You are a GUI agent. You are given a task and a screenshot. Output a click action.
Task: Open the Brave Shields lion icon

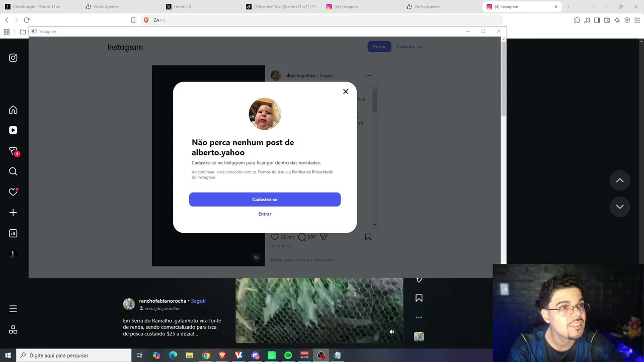(146, 20)
